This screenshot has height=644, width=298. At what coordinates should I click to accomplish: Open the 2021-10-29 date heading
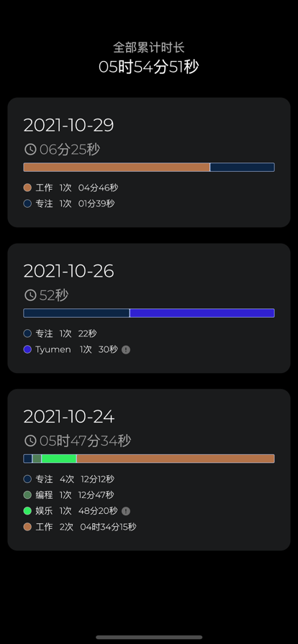[68, 125]
